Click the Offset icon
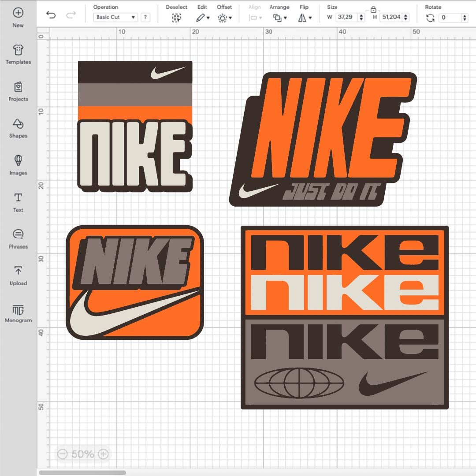This screenshot has width=476, height=476. [222, 18]
